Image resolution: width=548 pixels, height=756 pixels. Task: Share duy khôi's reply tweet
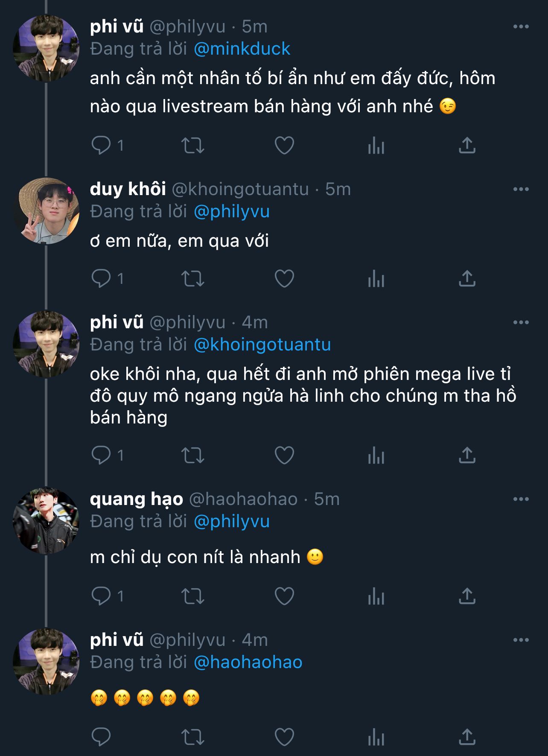click(467, 279)
